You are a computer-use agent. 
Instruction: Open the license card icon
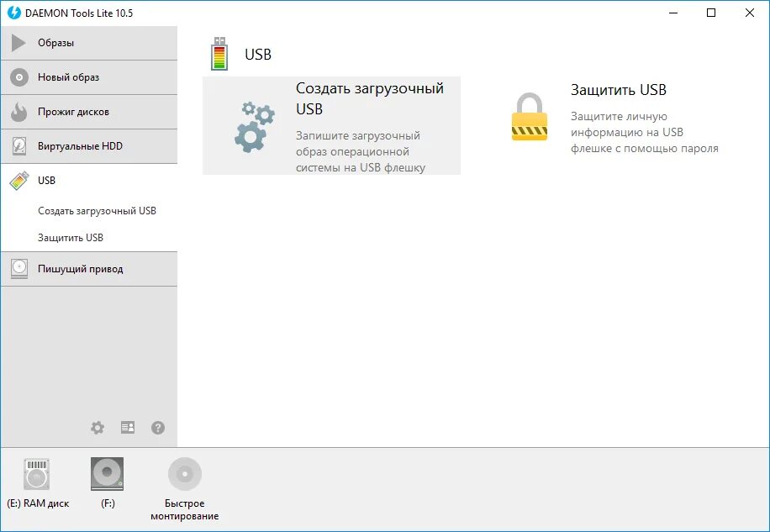point(128,428)
